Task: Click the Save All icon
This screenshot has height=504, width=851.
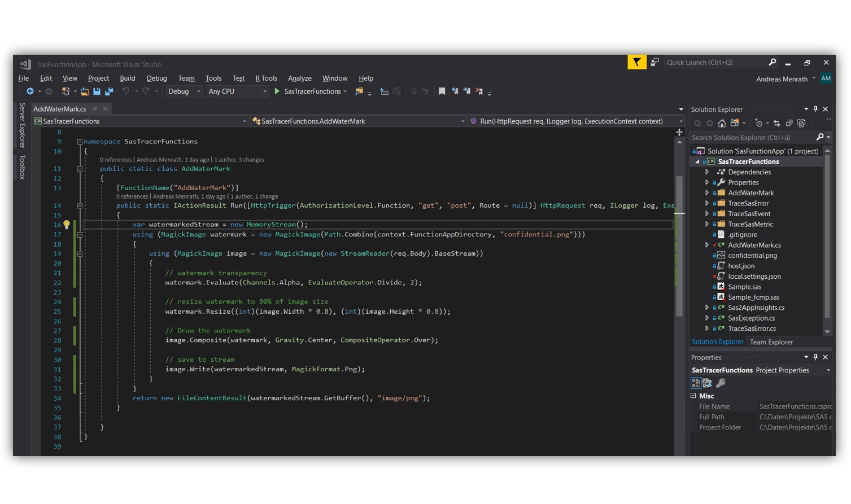Action: click(109, 91)
